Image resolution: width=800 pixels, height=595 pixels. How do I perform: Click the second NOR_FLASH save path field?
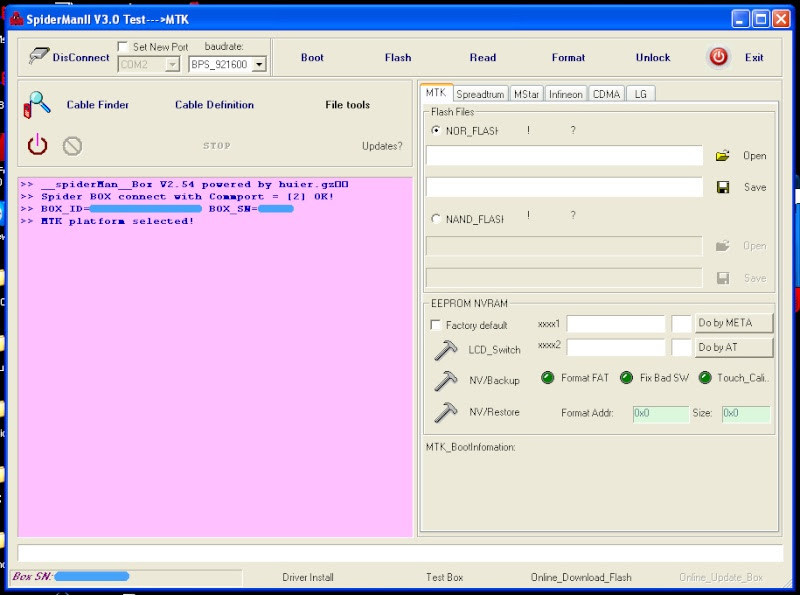click(564, 187)
